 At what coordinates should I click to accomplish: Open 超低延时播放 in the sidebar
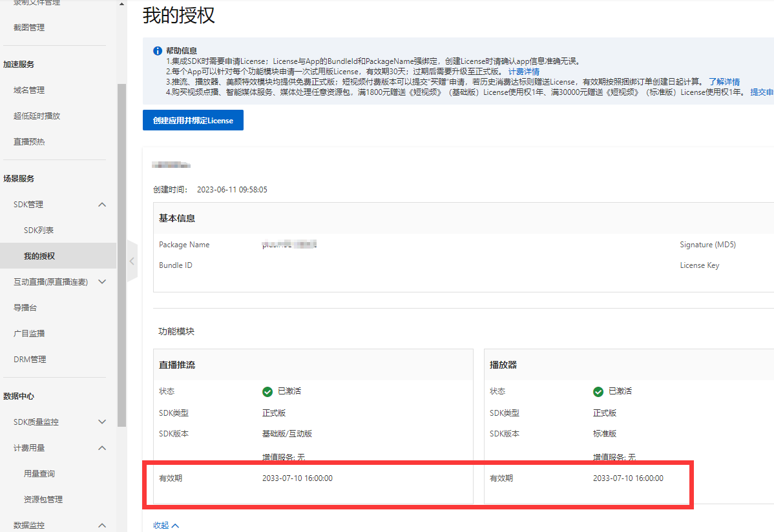point(37,116)
